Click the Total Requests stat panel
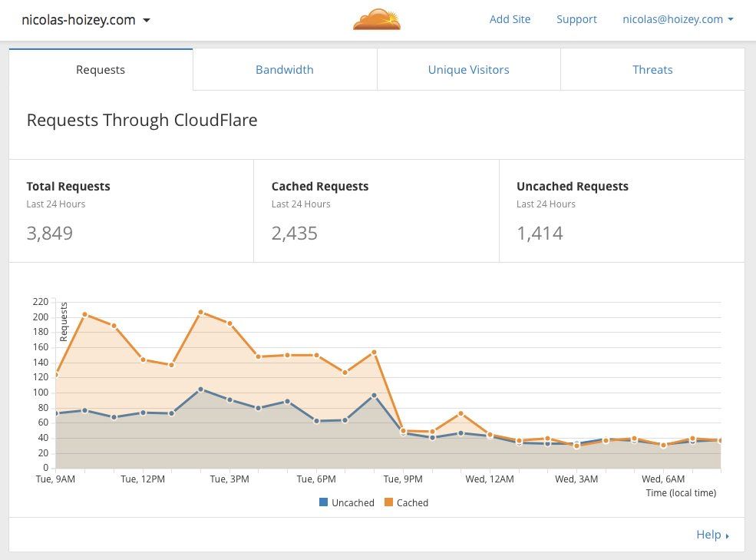Viewport: 756px width, 560px height. [x=131, y=211]
